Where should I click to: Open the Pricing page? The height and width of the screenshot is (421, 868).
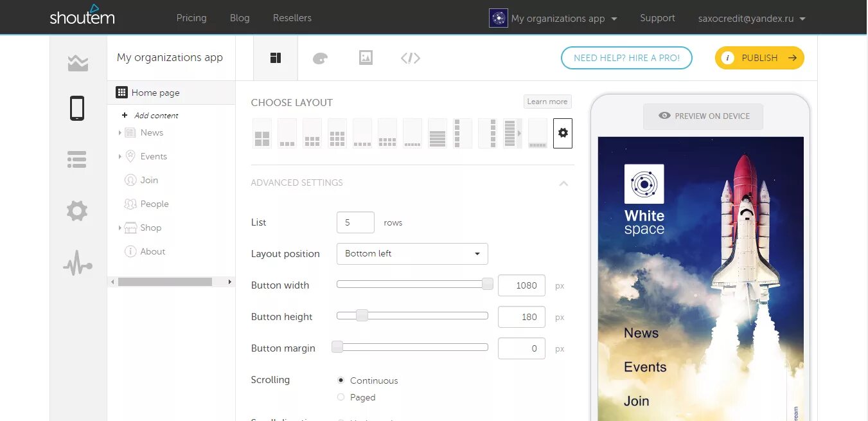(x=191, y=18)
